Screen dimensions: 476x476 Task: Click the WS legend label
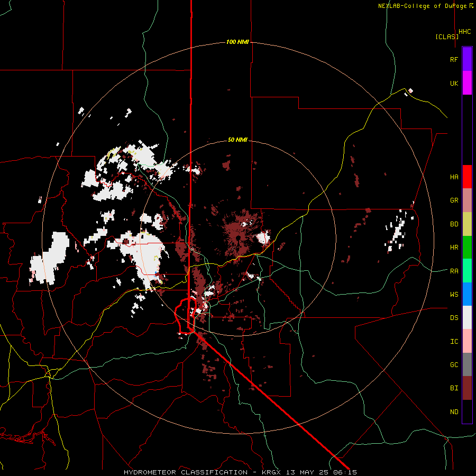point(454,294)
